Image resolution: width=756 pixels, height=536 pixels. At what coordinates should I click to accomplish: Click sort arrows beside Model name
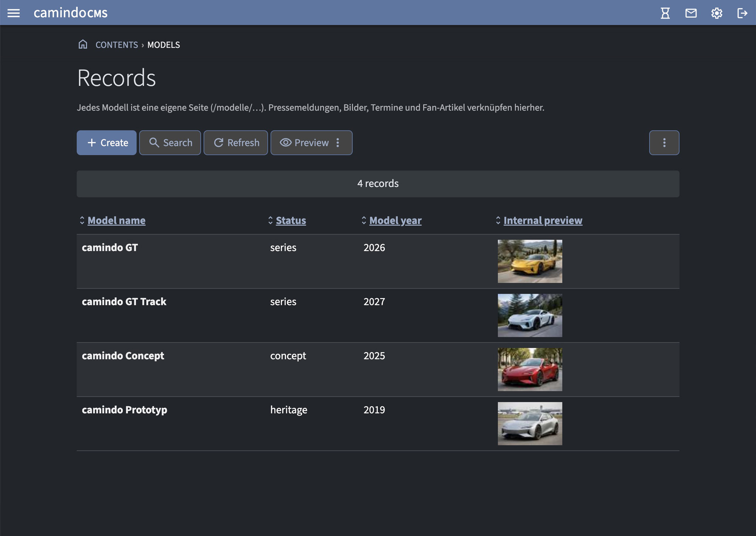point(82,220)
